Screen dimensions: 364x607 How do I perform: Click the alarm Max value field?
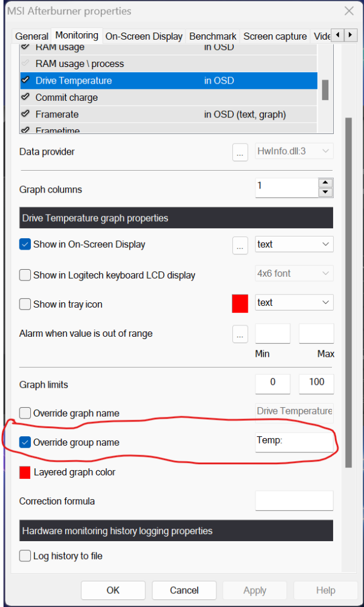point(317,334)
